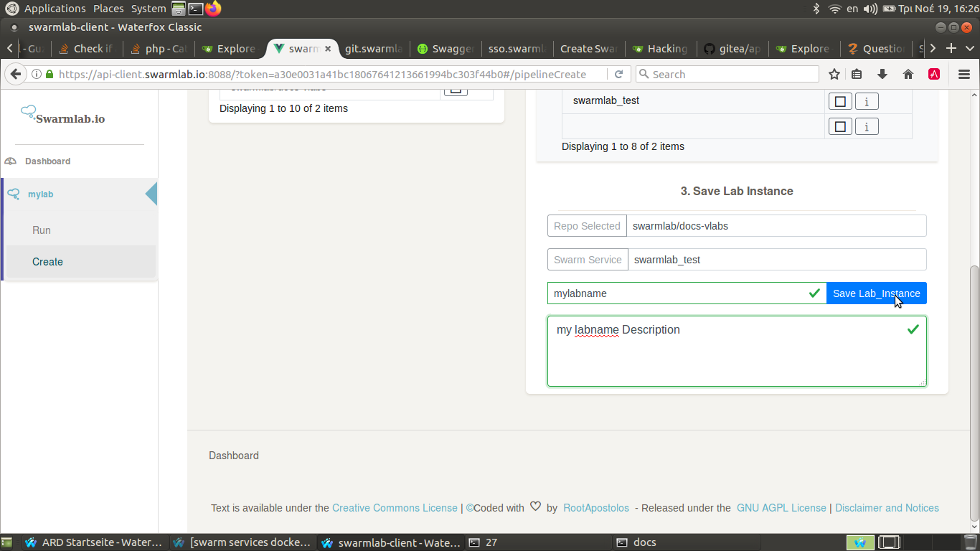
Task: Switch to the Hacking browser tab
Action: 660,49
